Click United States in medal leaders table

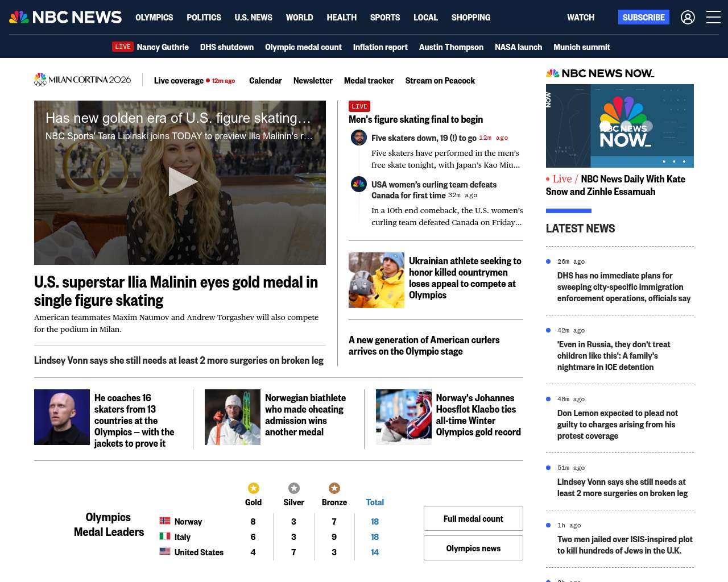[199, 552]
